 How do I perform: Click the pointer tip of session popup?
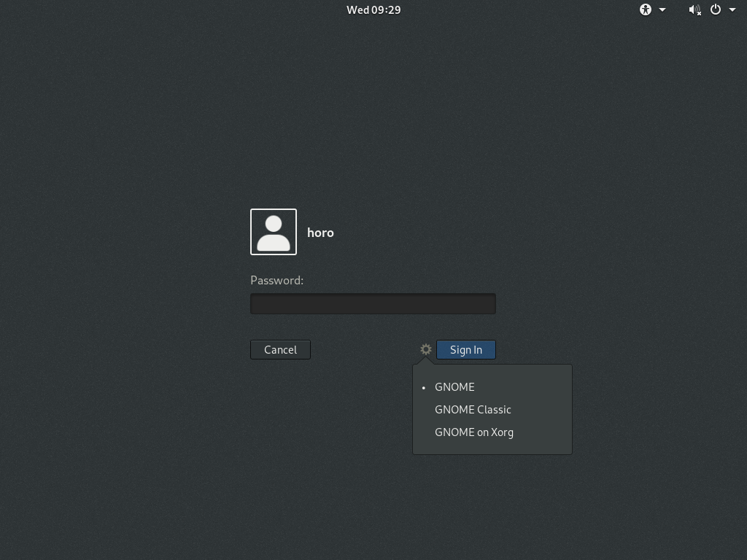(426, 361)
